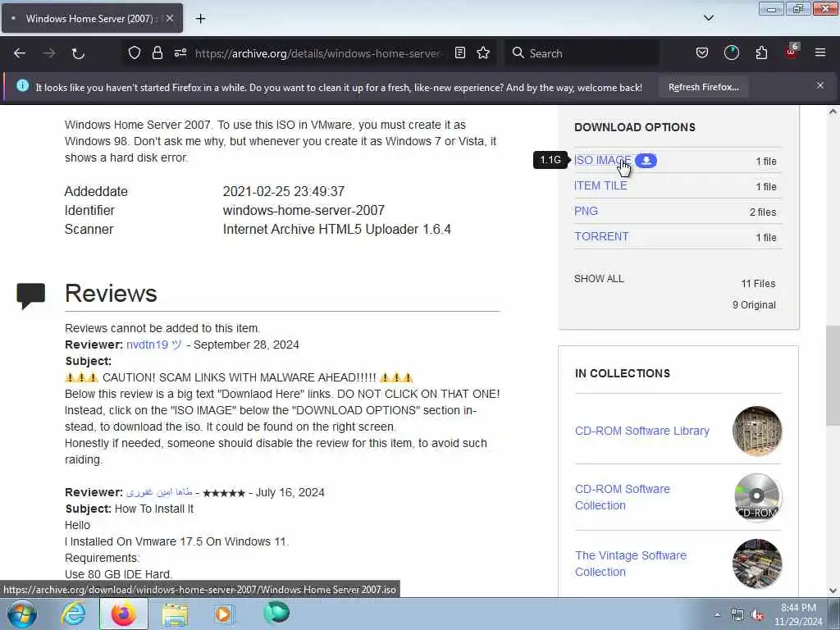The width and height of the screenshot is (840, 630).
Task: Click SHOW ALL files
Action: (599, 279)
